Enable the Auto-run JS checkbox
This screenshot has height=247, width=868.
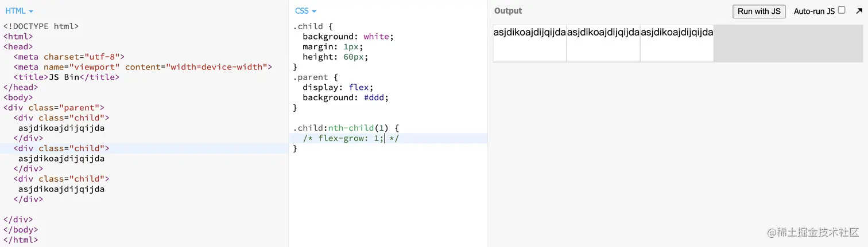point(842,10)
